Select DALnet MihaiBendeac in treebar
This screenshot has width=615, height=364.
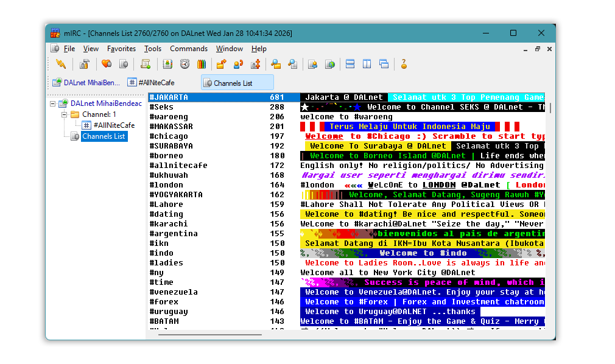106,103
